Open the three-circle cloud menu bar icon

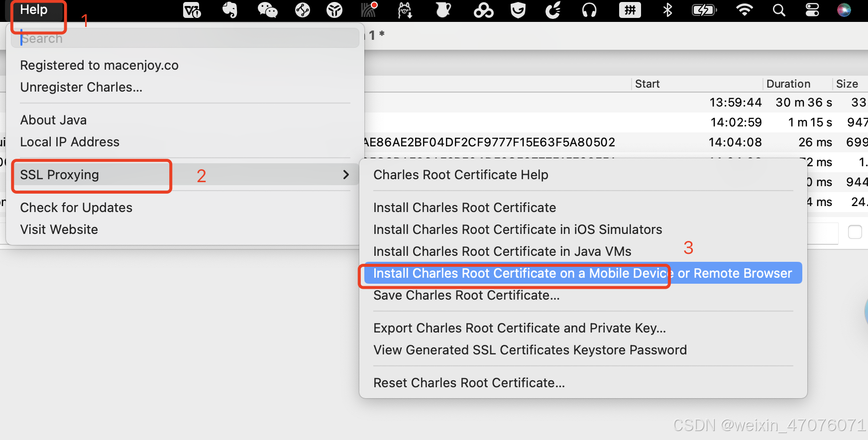coord(483,10)
